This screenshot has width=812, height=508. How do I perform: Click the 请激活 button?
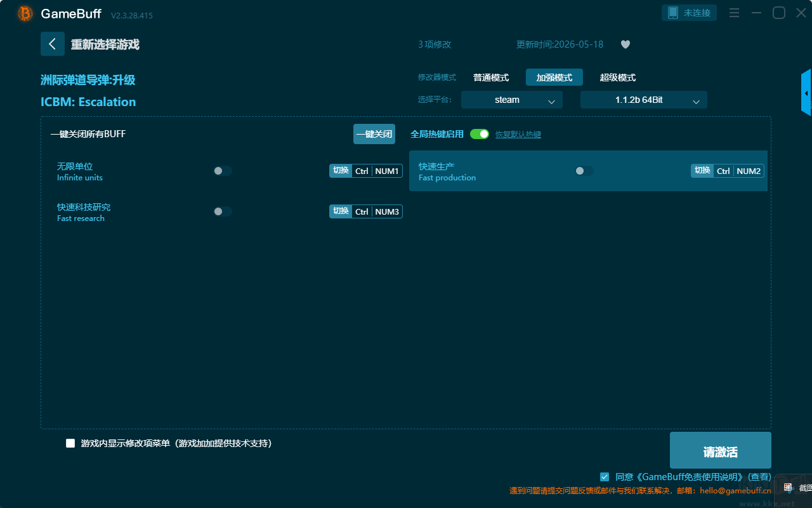point(721,450)
